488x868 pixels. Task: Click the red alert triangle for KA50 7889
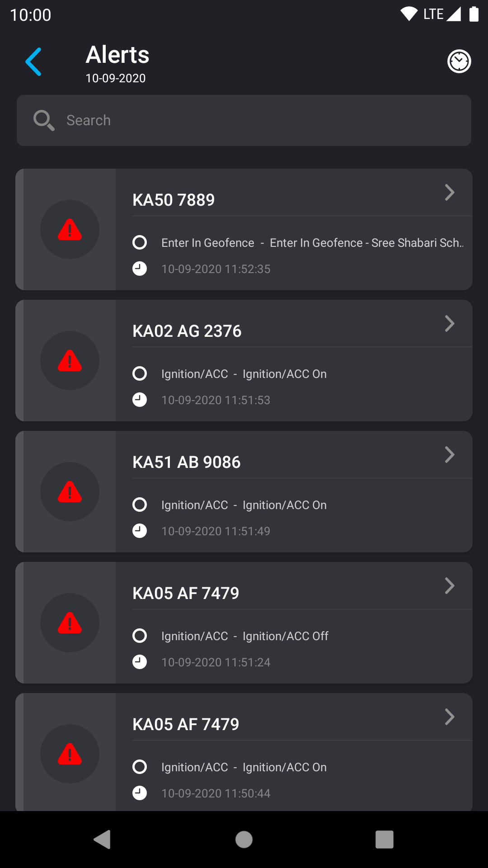point(70,230)
